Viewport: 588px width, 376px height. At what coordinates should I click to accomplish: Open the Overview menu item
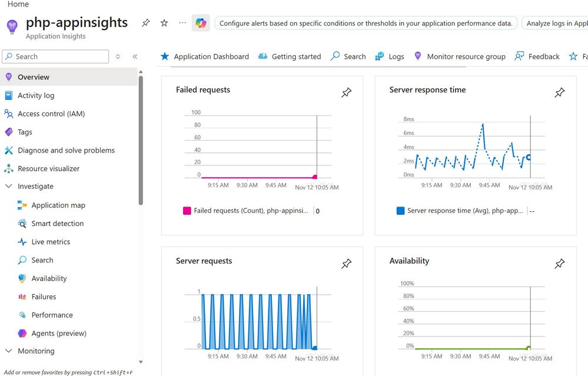coord(69,77)
